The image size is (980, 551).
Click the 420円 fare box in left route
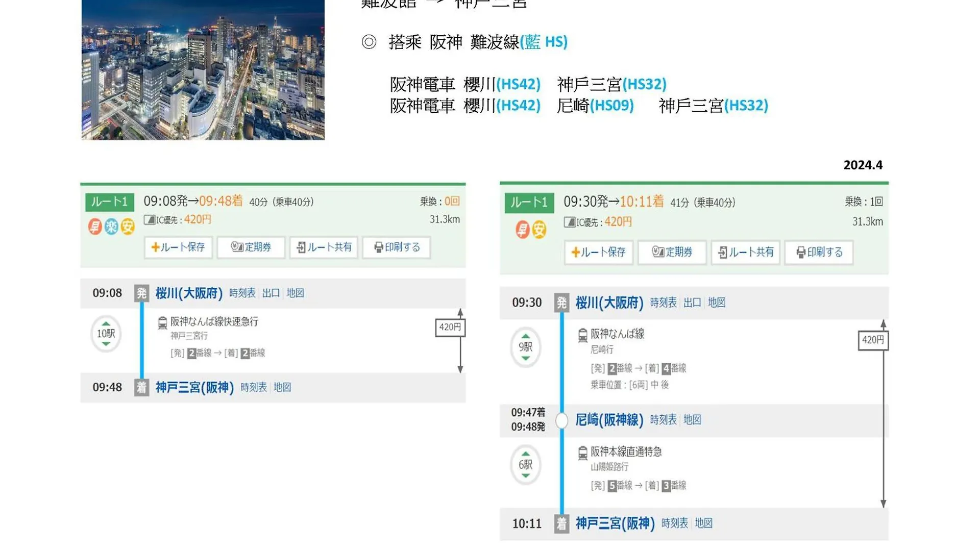pyautogui.click(x=450, y=328)
